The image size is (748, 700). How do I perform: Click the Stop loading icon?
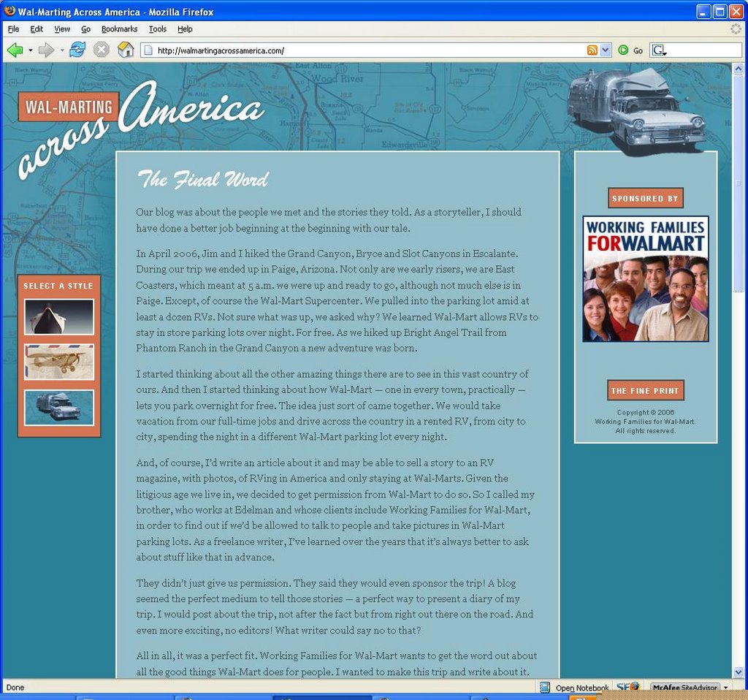tap(101, 50)
